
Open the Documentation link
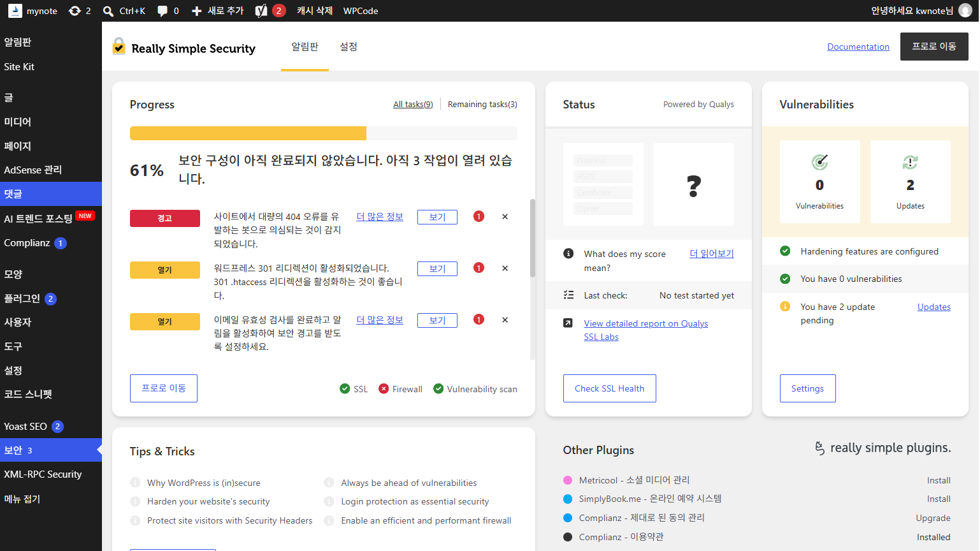coord(858,47)
